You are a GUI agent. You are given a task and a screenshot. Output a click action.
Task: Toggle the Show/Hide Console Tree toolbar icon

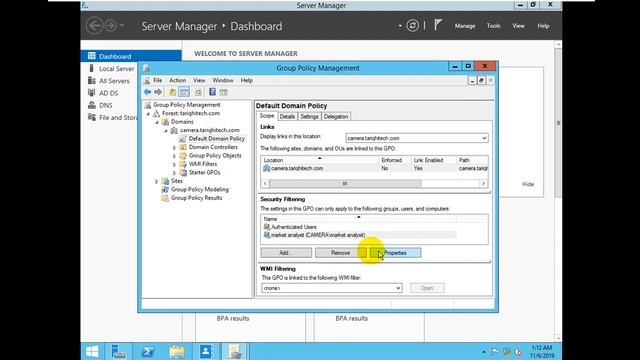[x=184, y=92]
